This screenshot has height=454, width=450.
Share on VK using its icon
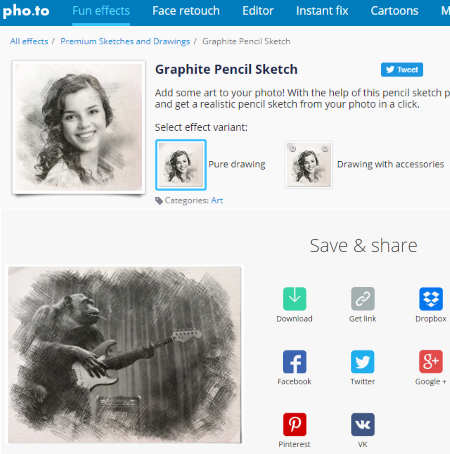point(363,425)
